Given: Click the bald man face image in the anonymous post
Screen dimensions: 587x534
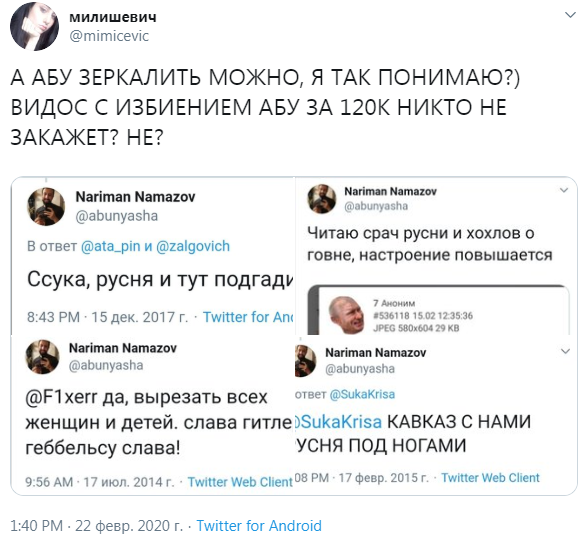Looking at the screenshot, I should tap(346, 315).
